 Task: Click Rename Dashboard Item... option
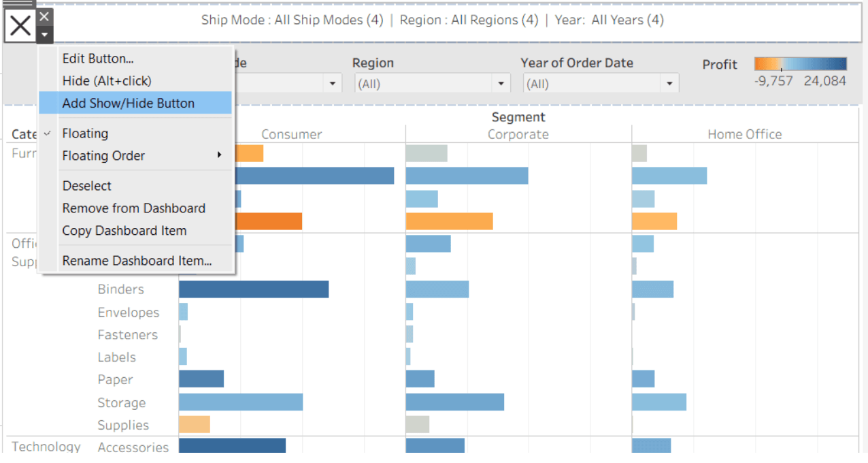(137, 261)
